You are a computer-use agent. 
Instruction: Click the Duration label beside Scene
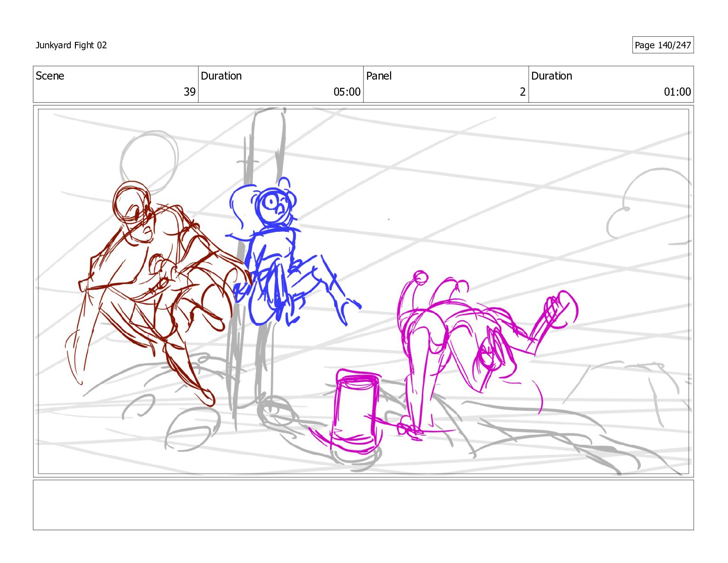221,76
